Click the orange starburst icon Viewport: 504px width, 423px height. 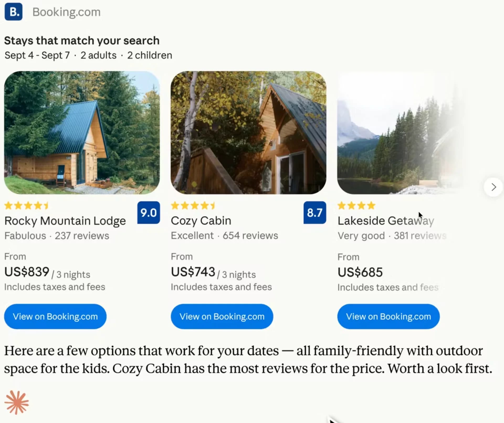(17, 403)
